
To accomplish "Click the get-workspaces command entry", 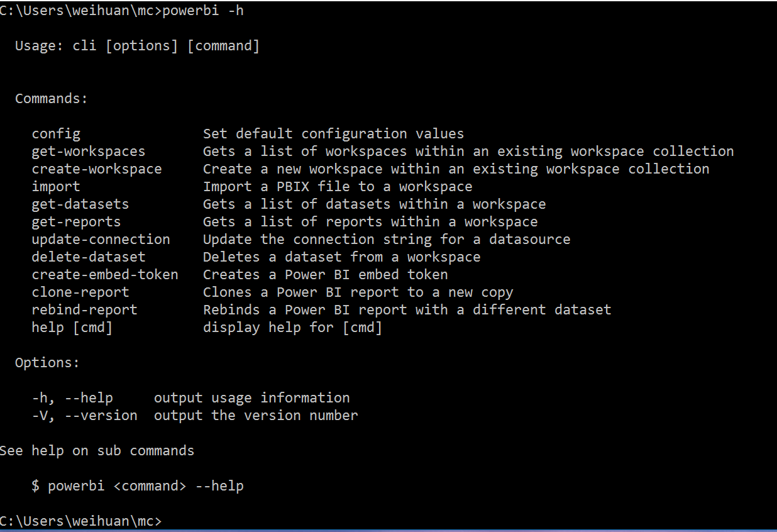I will point(88,151).
